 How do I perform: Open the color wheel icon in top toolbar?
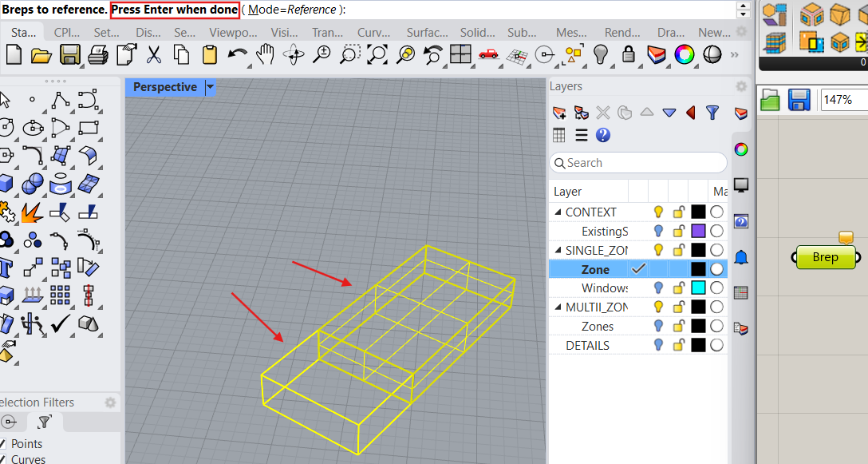pos(685,55)
